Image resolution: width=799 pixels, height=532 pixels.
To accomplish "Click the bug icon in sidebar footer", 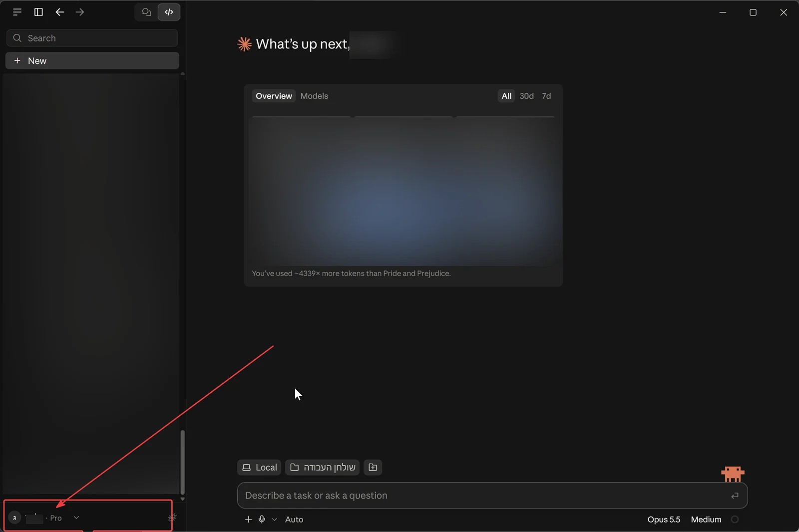I will click(x=172, y=518).
